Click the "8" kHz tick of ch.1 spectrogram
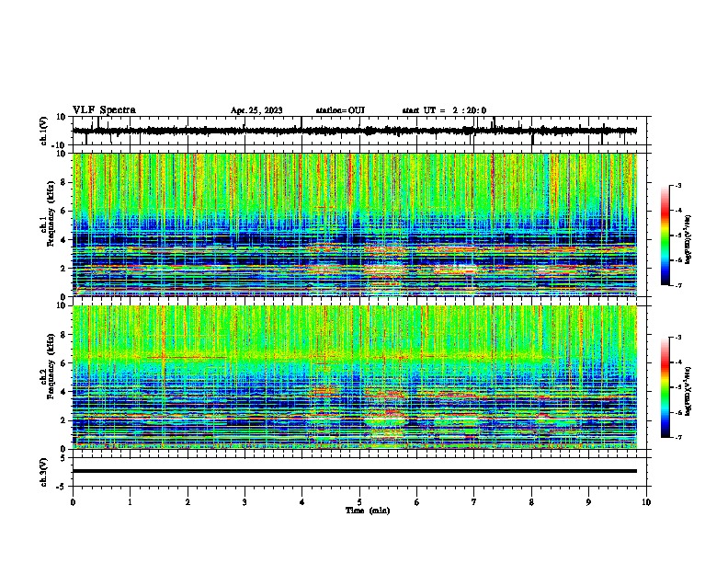The image size is (728, 563). (63, 182)
